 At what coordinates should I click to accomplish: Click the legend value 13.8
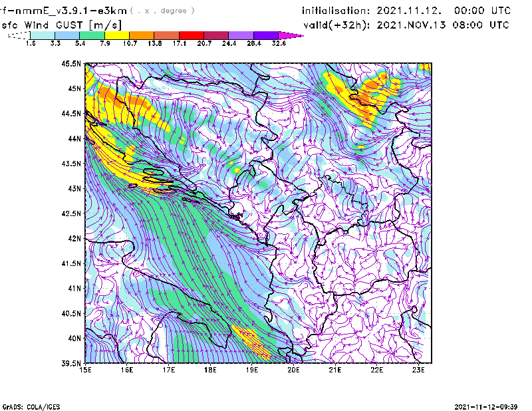(x=154, y=43)
